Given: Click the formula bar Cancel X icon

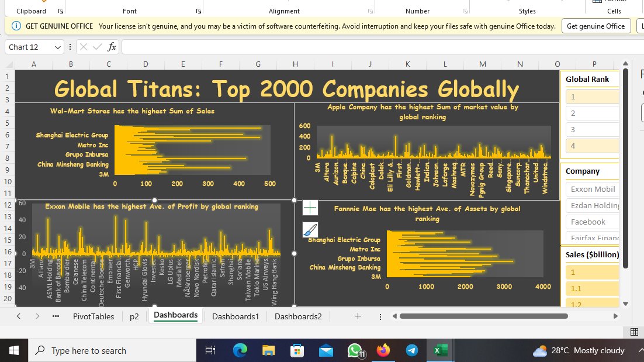Looking at the screenshot, I should click(x=84, y=47).
